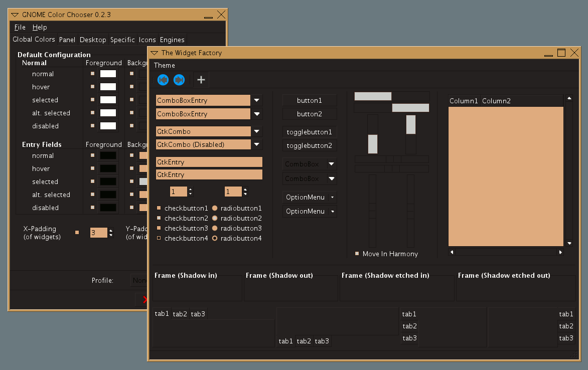
Task: Click the Column2 header
Action: point(522,101)
